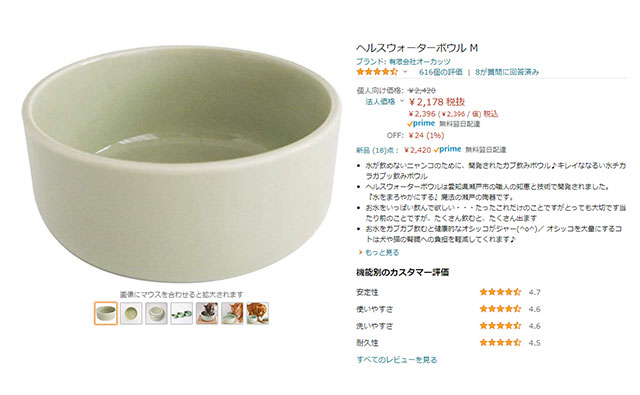Screen dimensions: 640x395
Task: Open the star rating dropdown arrow
Action: pos(405,72)
